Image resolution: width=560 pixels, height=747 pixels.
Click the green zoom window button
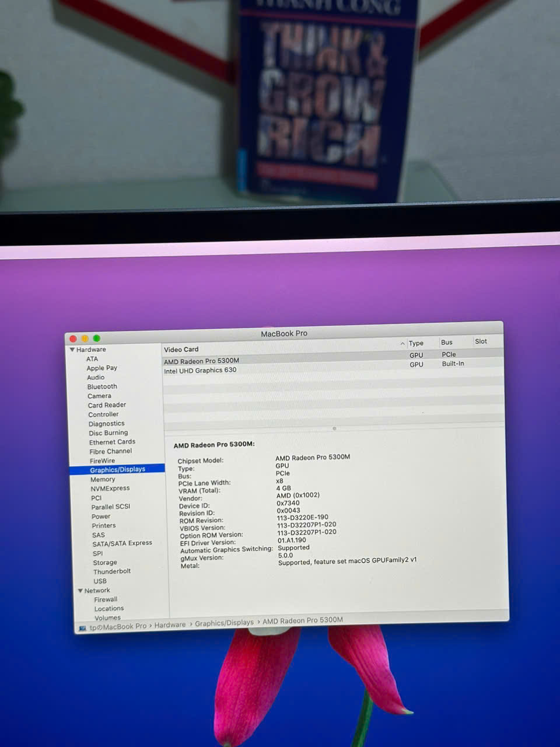[x=97, y=338]
